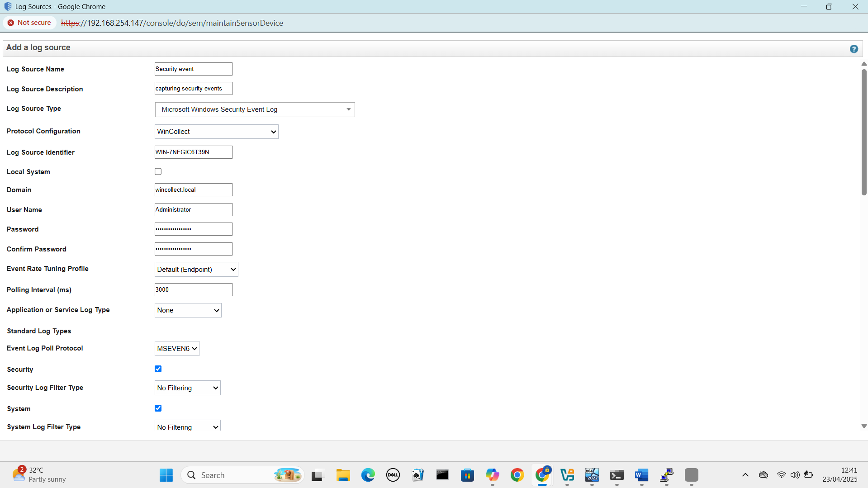
Task: Click the Password input field
Action: (194, 229)
